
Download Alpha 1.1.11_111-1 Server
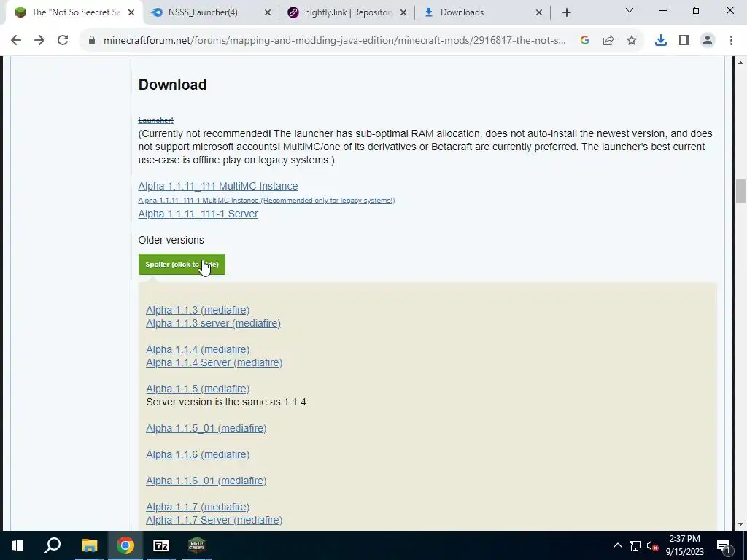pos(198,214)
